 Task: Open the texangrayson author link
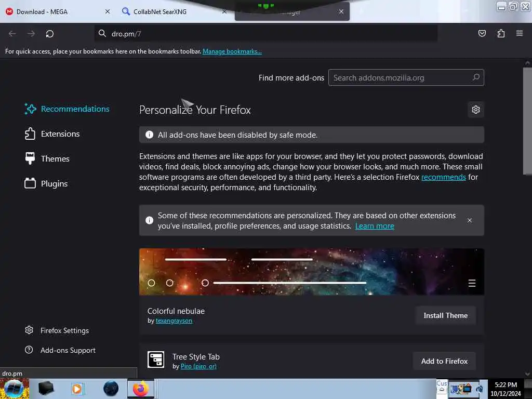click(x=174, y=321)
